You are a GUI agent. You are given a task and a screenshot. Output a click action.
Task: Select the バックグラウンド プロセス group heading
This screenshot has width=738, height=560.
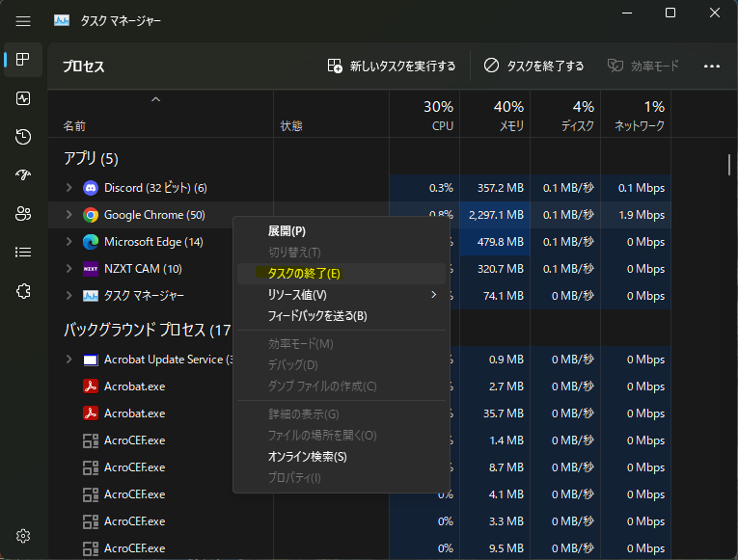148,330
